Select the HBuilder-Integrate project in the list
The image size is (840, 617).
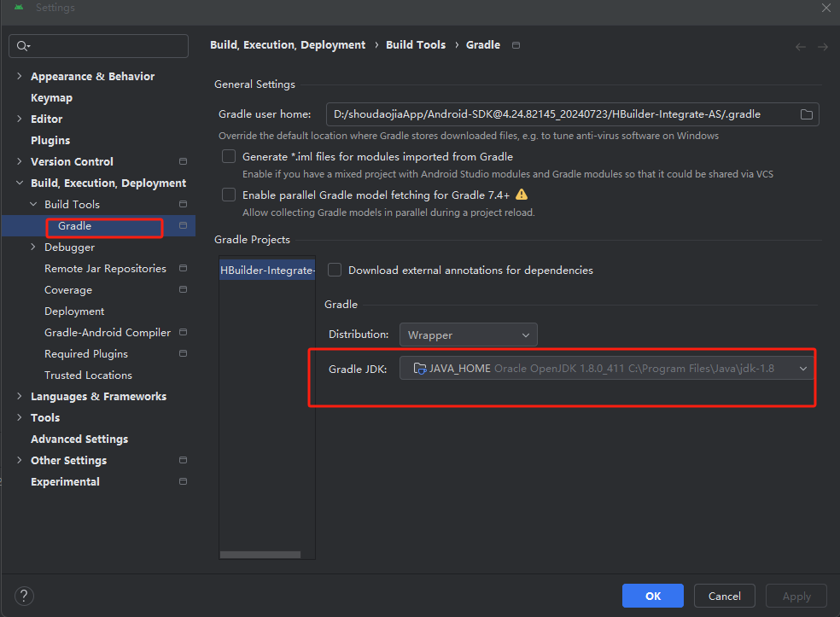267,270
